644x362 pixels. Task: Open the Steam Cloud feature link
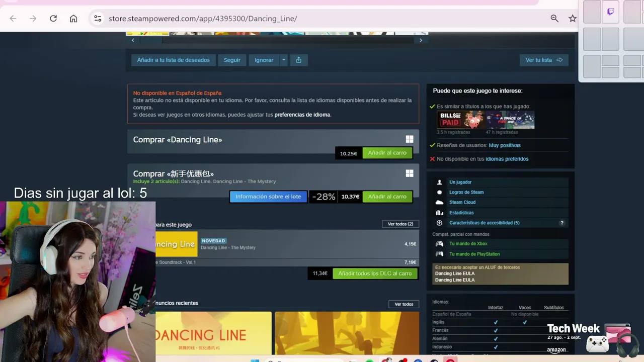[462, 202]
